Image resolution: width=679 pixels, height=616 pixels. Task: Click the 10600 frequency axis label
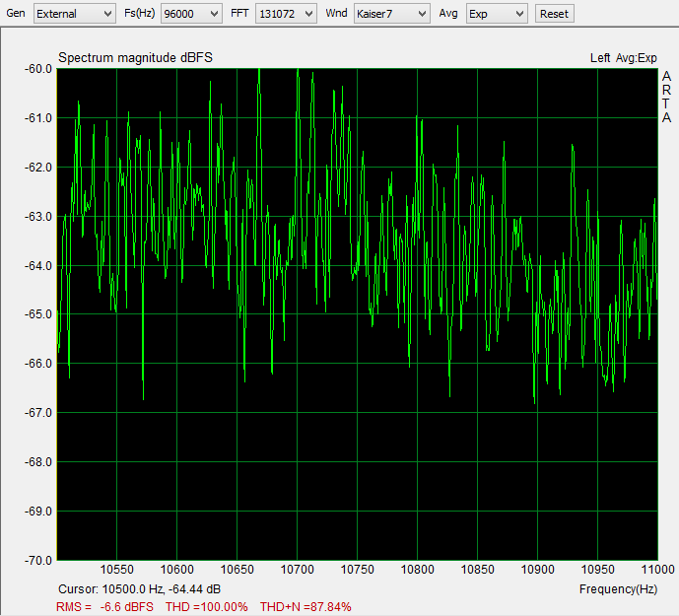(x=176, y=570)
